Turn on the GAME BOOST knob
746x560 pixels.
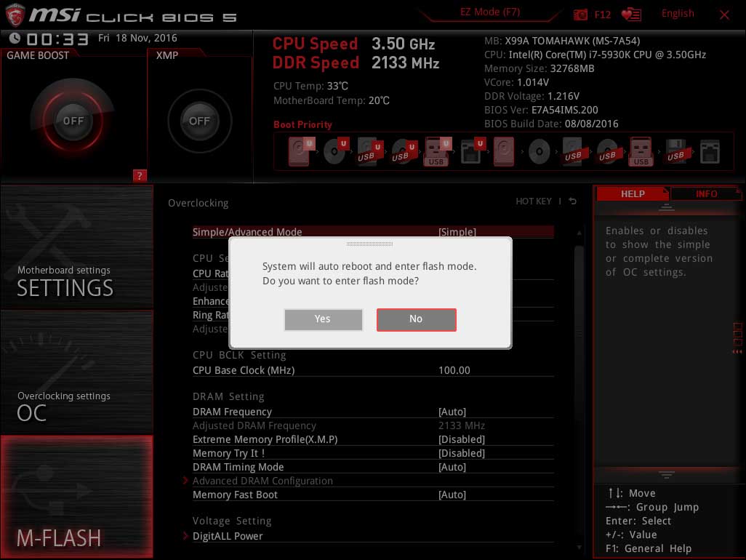[73, 121]
